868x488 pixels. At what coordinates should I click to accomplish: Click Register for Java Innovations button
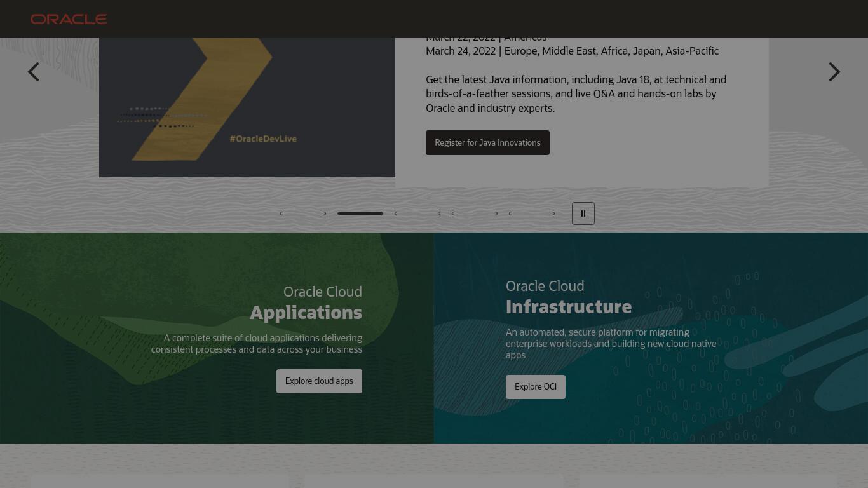coord(487,142)
